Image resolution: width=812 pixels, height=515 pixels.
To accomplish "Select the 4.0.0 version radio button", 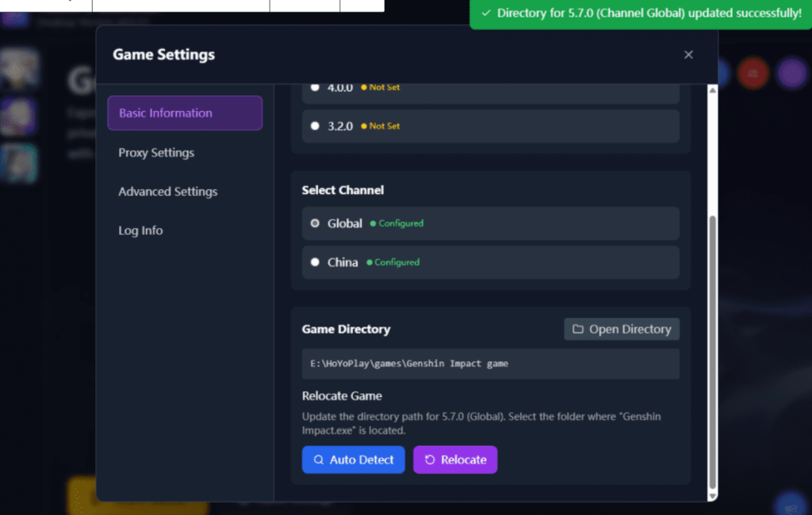I will (315, 87).
